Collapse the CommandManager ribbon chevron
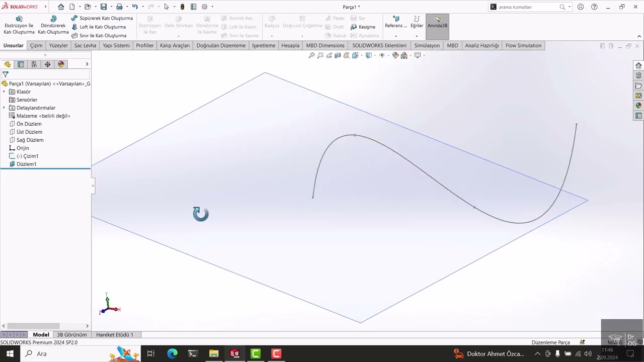Image resolution: width=644 pixels, height=362 pixels. click(639, 36)
